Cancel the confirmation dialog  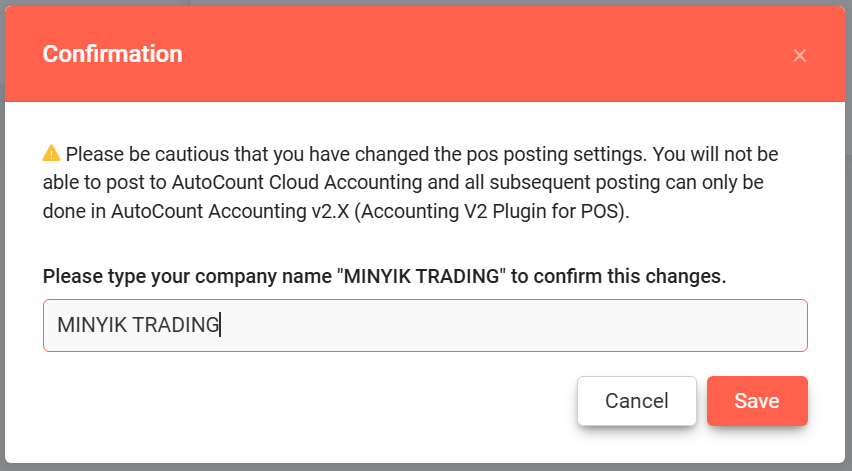(636, 401)
